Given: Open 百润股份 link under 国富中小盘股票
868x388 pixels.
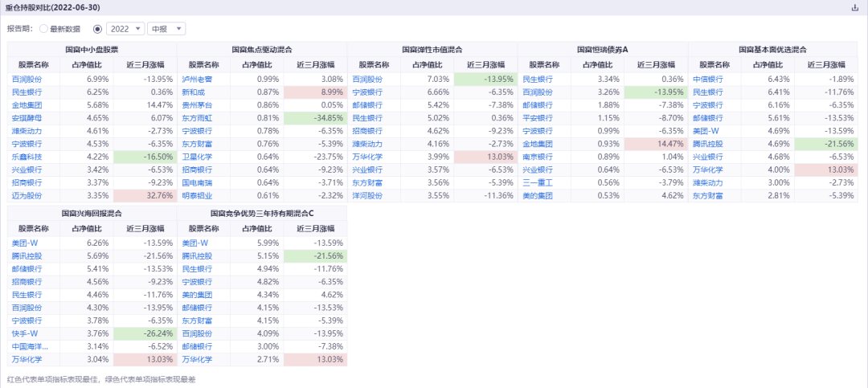Looking at the screenshot, I should pyautogui.click(x=27, y=79).
